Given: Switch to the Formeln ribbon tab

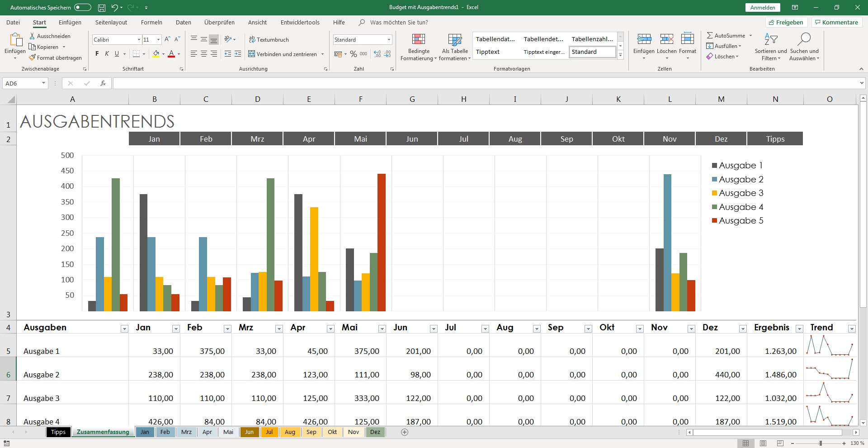Looking at the screenshot, I should click(x=151, y=22).
